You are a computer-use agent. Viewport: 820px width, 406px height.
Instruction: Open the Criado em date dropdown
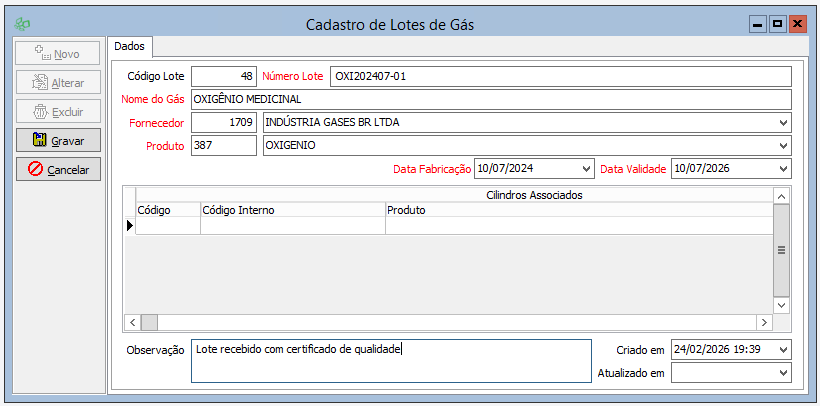pos(782,349)
